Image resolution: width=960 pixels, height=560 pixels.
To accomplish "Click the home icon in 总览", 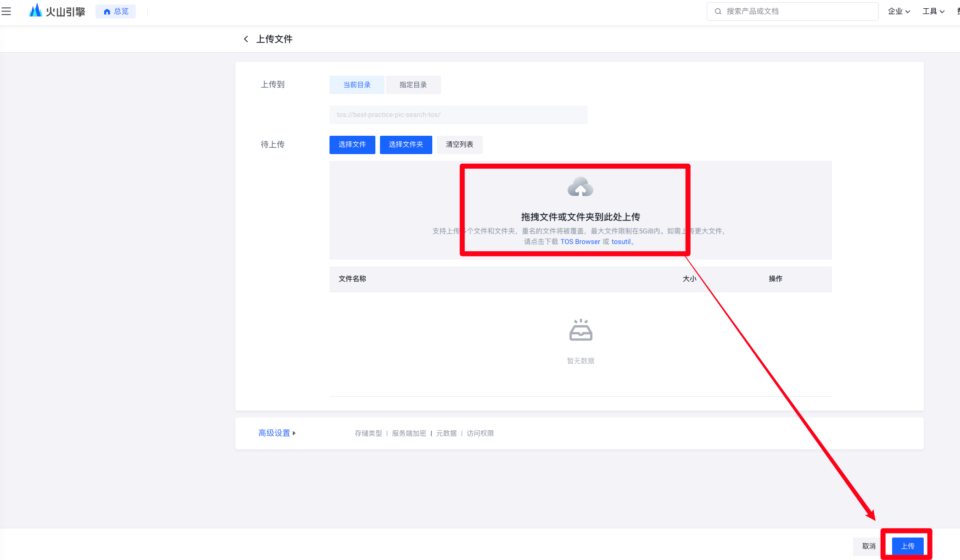I will tap(107, 11).
